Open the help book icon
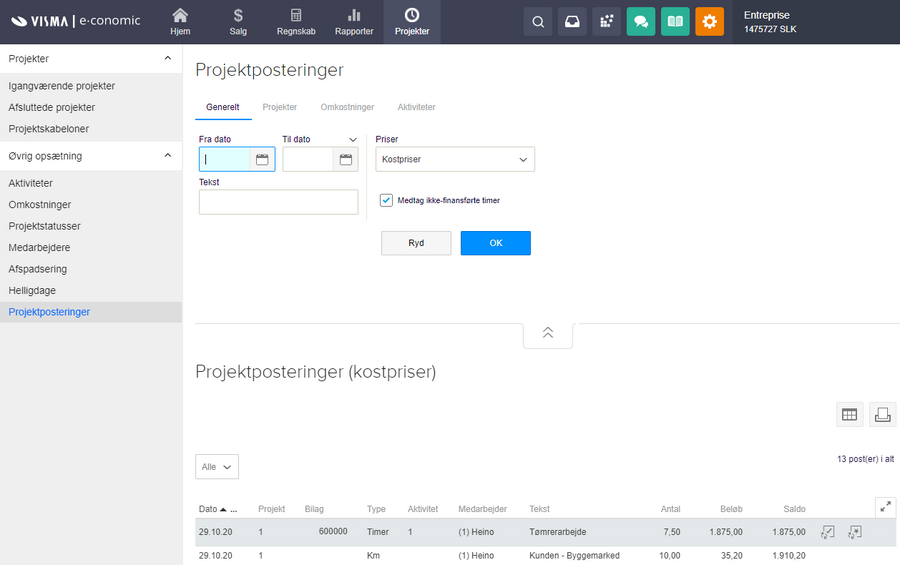Image resolution: width=900 pixels, height=565 pixels. (x=675, y=22)
